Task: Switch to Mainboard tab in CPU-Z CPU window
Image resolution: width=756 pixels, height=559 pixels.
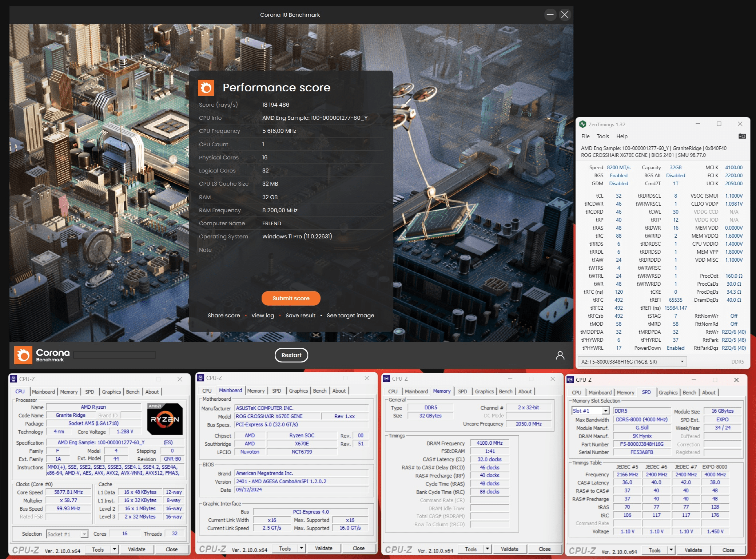Action: pos(43,392)
